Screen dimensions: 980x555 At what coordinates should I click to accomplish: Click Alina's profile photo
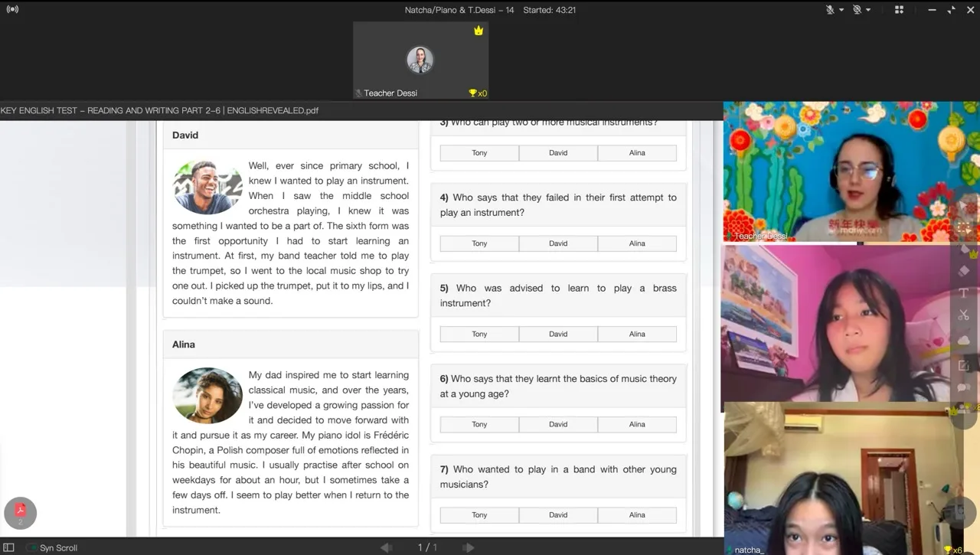(x=207, y=396)
